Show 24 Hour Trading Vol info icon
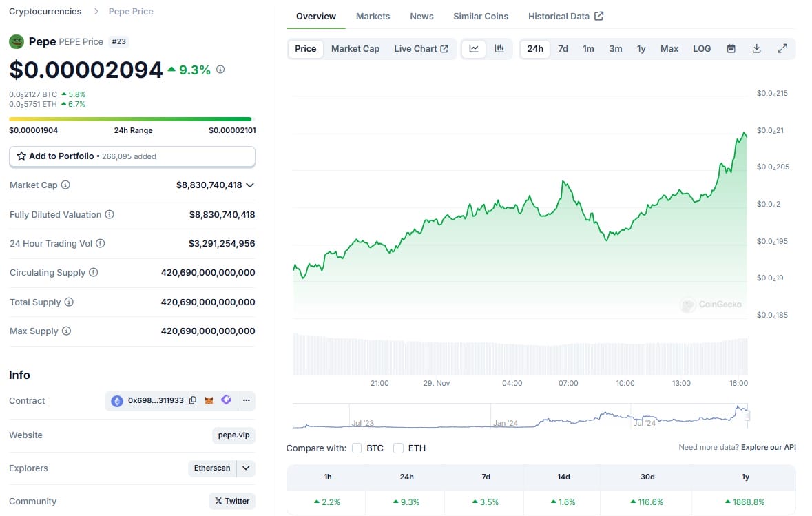 tap(101, 243)
